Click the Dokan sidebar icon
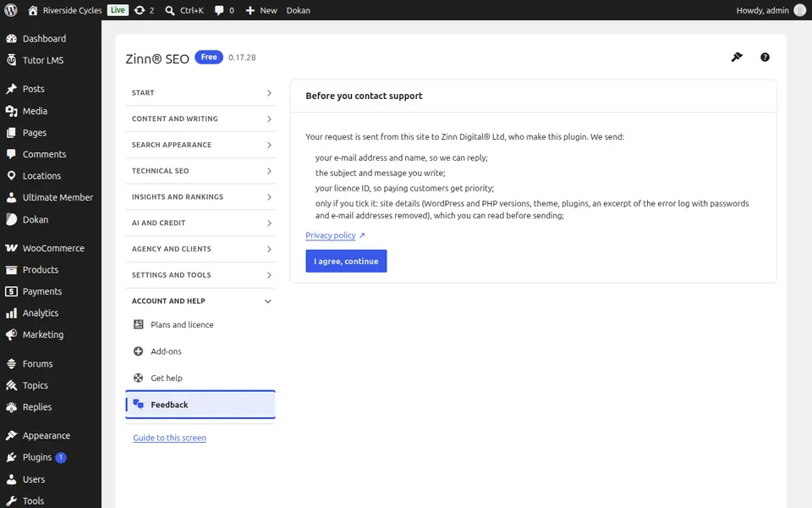 (x=11, y=219)
